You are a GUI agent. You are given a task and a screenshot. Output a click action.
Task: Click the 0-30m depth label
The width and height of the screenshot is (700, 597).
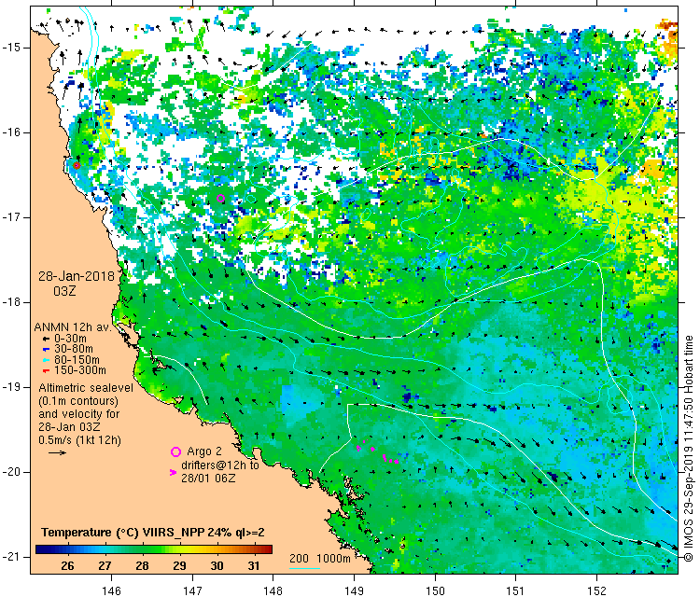[x=71, y=339]
